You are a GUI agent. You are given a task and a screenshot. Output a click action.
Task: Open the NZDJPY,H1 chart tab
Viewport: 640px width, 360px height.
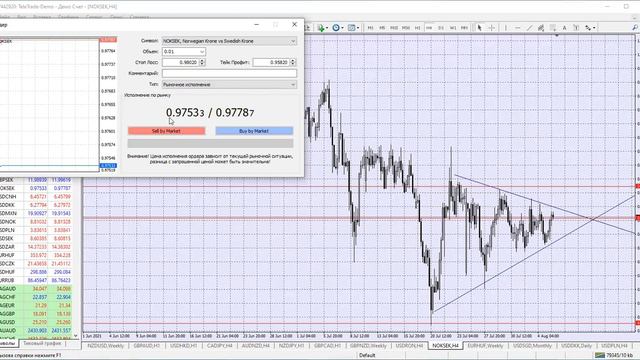point(291,346)
